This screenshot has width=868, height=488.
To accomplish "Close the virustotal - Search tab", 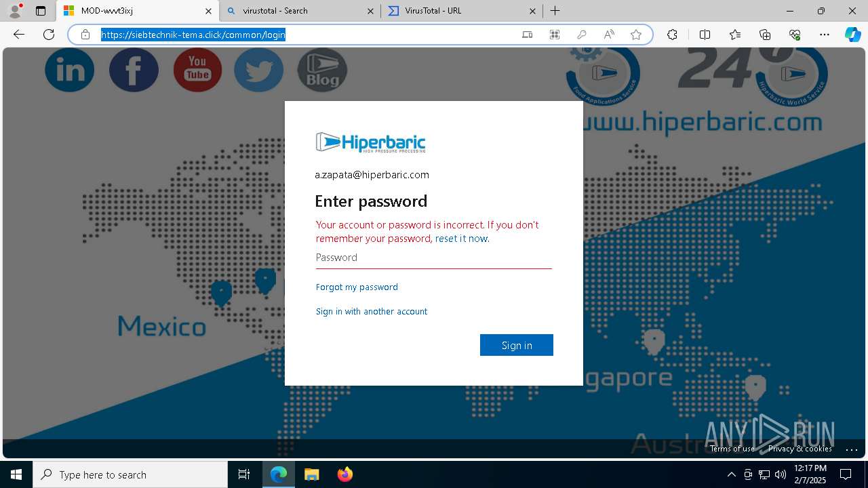I will click(370, 11).
